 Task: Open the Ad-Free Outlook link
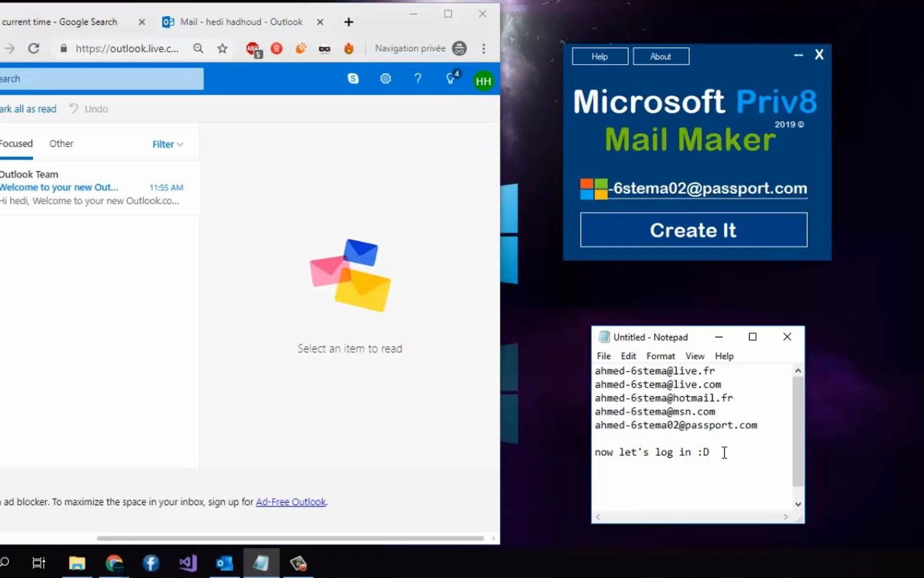(x=291, y=502)
